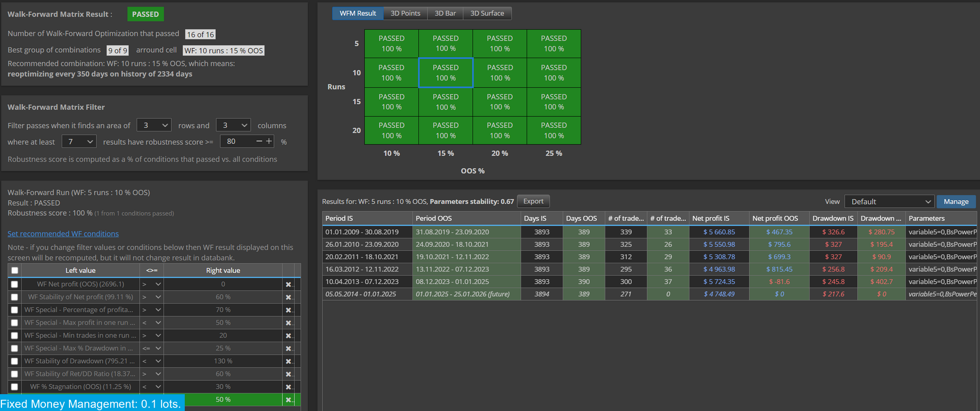980x411 pixels.
Task: Open the rows count dropdown showing 3
Action: (x=154, y=125)
